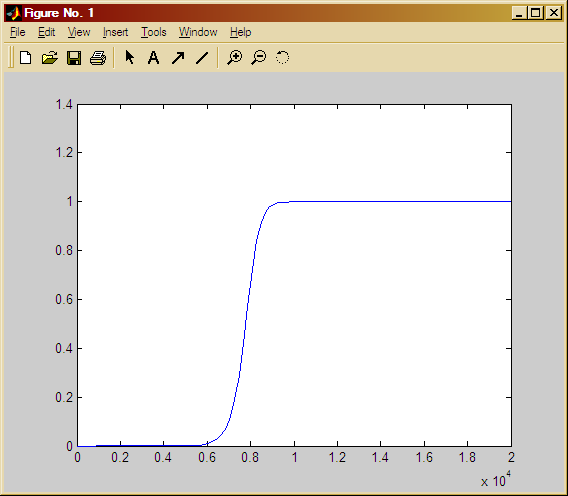The height and width of the screenshot is (496, 568).
Task: Choose the Insert Arrow tool
Action: point(178,58)
